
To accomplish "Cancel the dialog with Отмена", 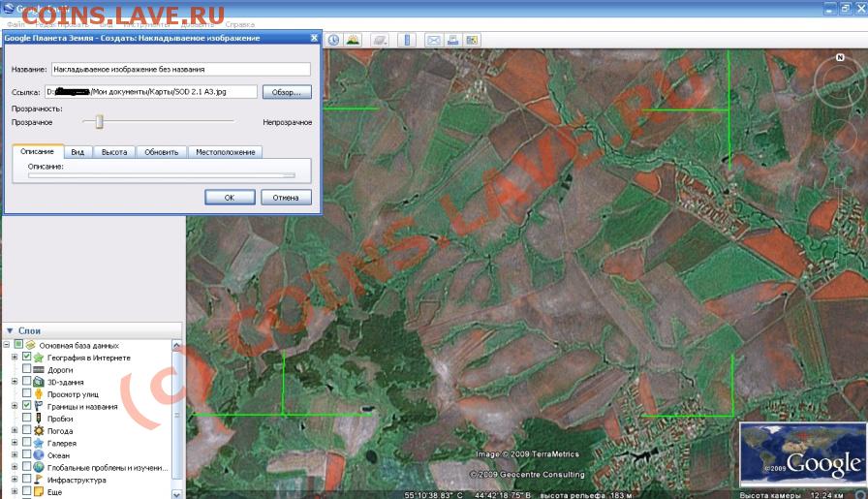I will tap(286, 197).
